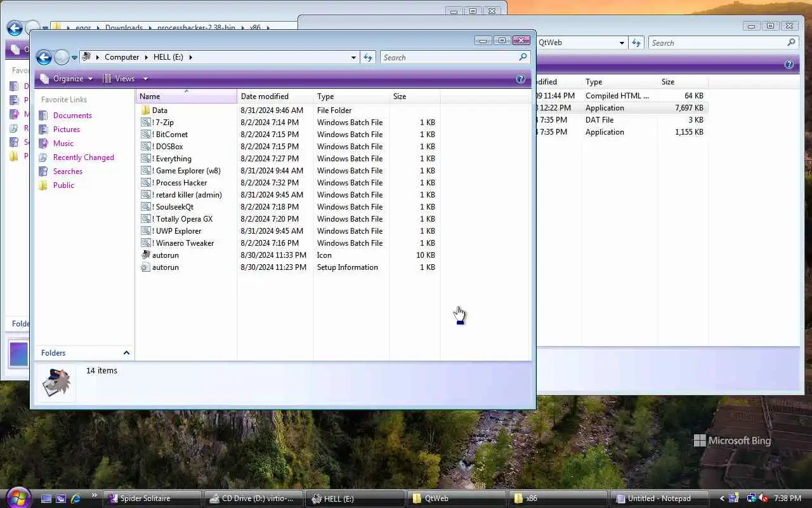Open Searches in Favorite Links

pyautogui.click(x=68, y=171)
